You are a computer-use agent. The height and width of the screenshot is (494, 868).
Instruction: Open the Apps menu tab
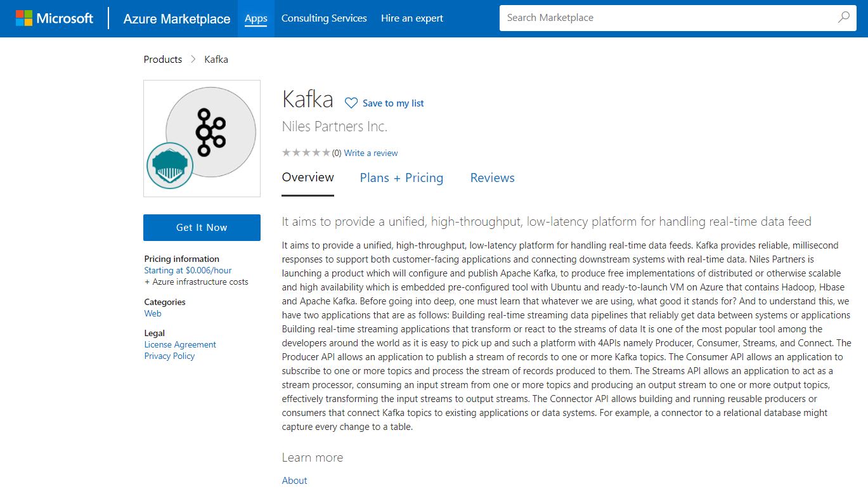256,18
